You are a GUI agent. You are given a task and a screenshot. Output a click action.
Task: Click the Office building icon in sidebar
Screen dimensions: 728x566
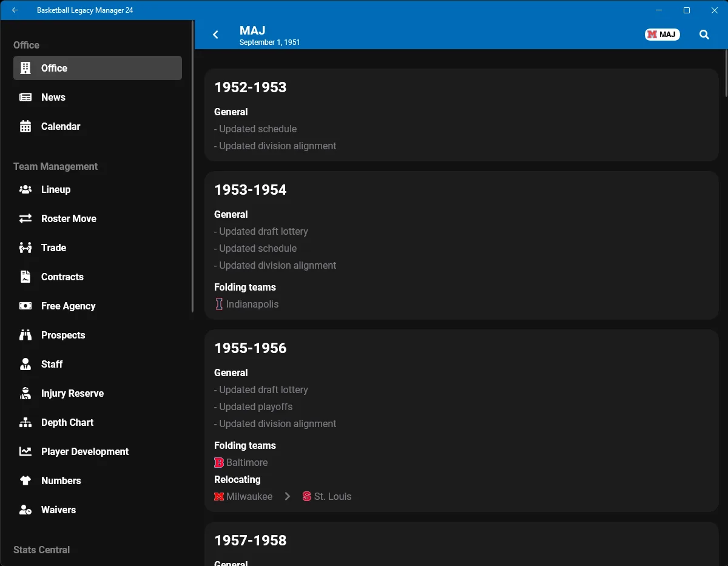pos(25,68)
